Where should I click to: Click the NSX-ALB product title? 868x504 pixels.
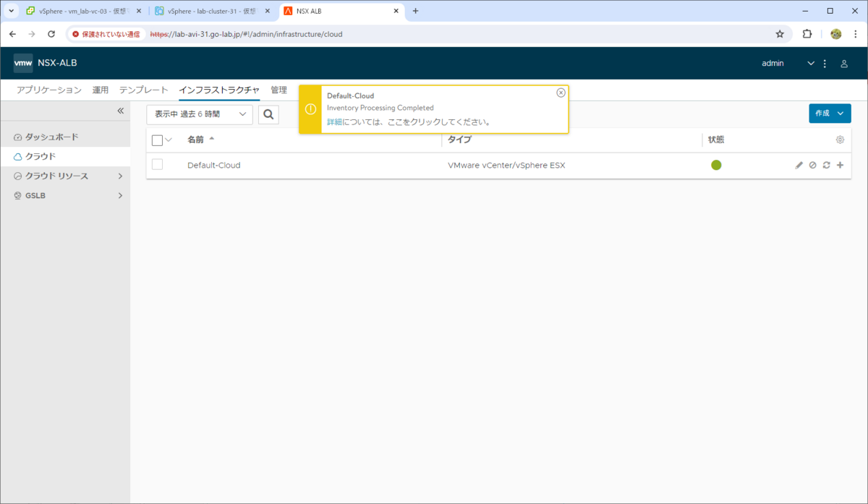57,63
